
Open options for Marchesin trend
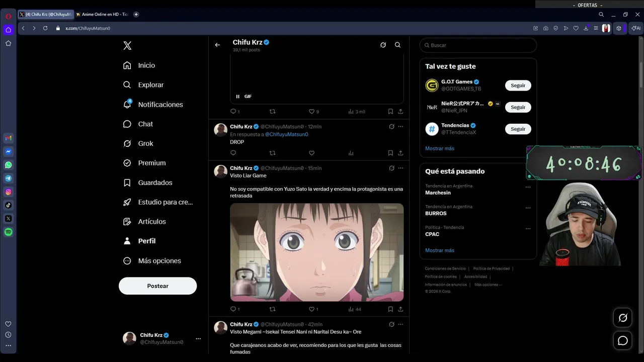[528, 187]
